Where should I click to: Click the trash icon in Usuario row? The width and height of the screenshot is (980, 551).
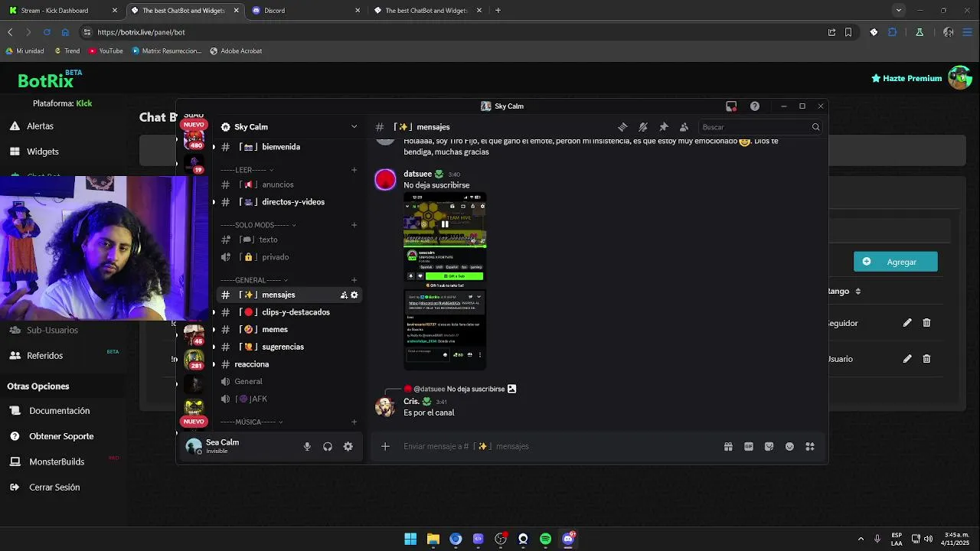926,358
